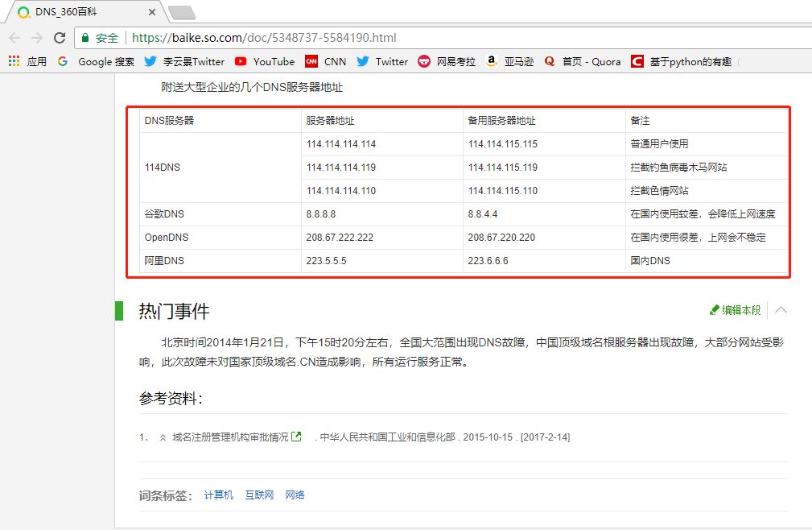Click the 服务器地址 column header
The width and height of the screenshot is (812, 530).
381,121
